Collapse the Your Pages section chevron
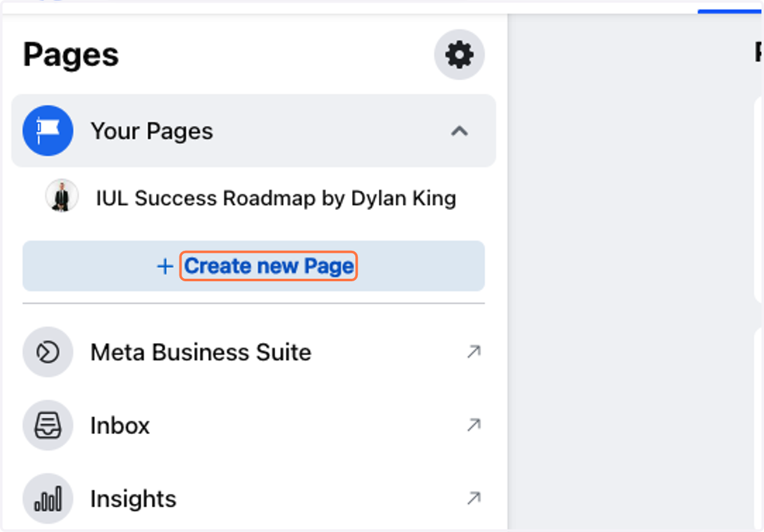Image resolution: width=764 pixels, height=532 pixels. pos(459,132)
